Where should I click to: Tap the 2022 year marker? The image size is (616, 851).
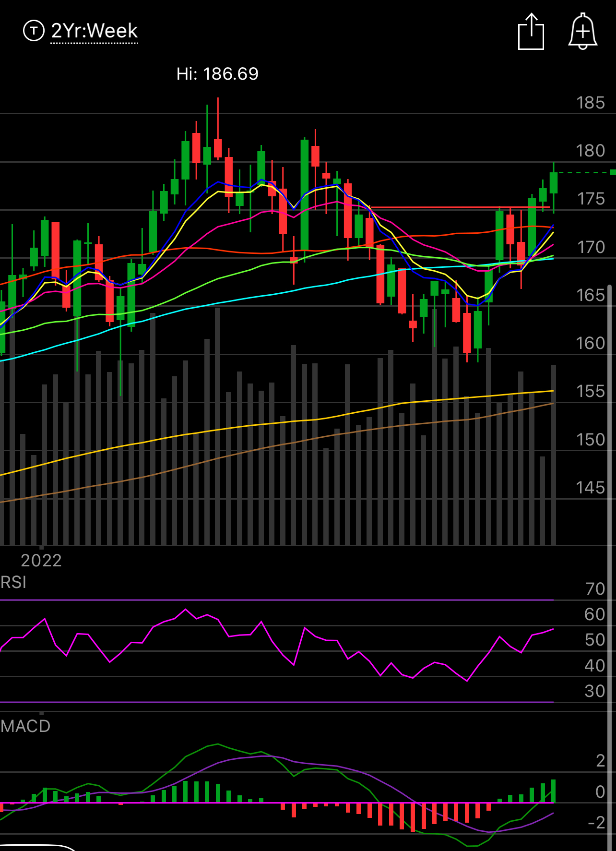(x=41, y=561)
